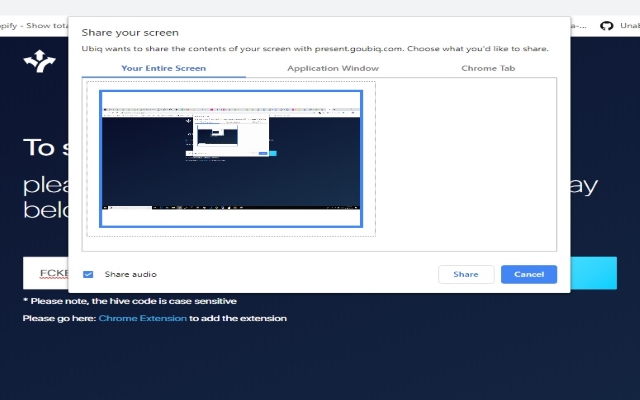Uncheck the Share audio checkbox

88,274
